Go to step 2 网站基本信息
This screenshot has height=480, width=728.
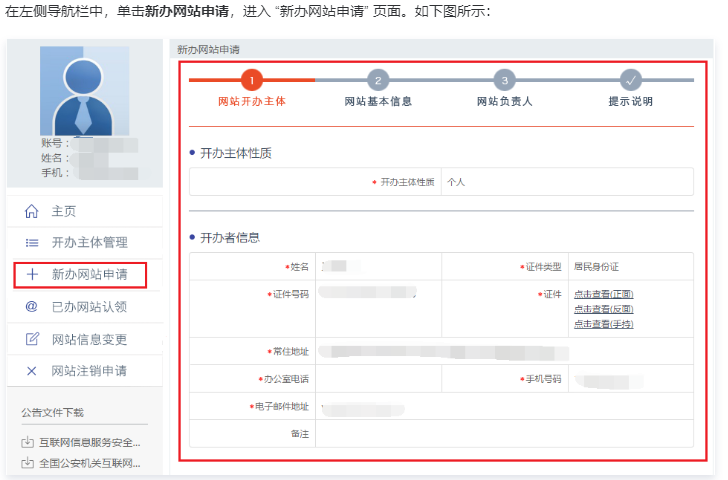point(378,80)
